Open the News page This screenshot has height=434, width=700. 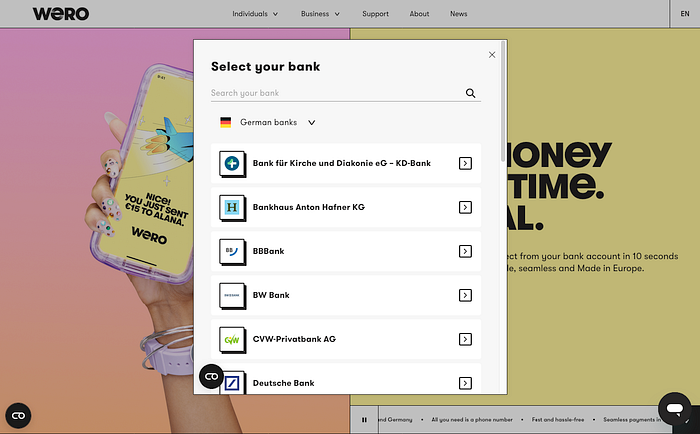(x=458, y=14)
